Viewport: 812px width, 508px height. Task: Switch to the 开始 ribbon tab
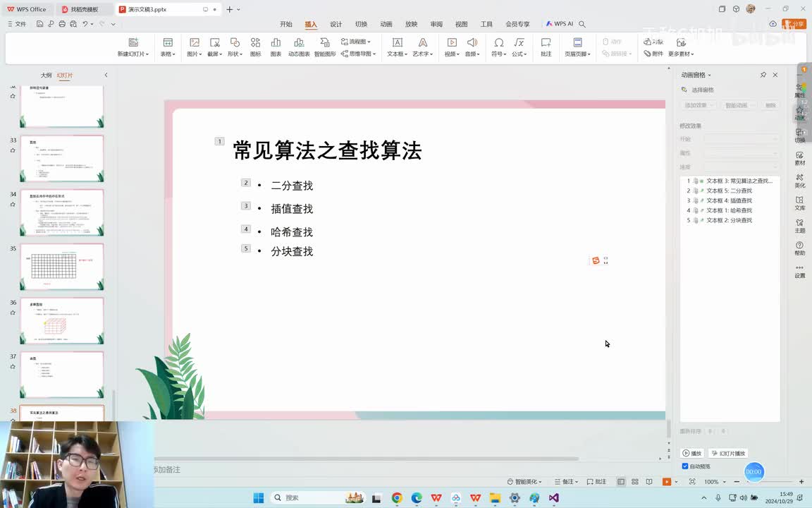tap(286, 24)
